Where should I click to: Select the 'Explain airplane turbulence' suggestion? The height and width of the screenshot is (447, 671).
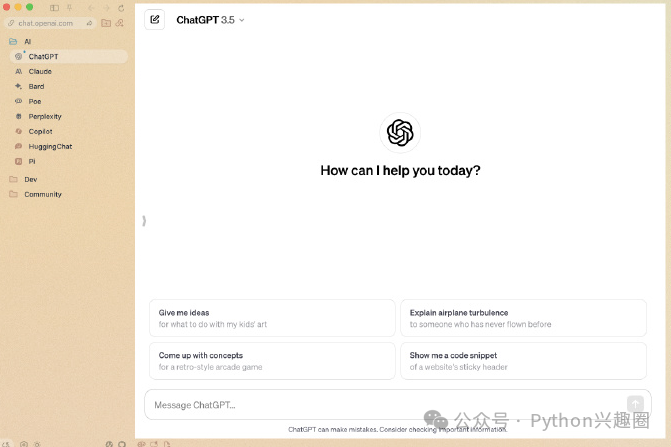tap(523, 318)
